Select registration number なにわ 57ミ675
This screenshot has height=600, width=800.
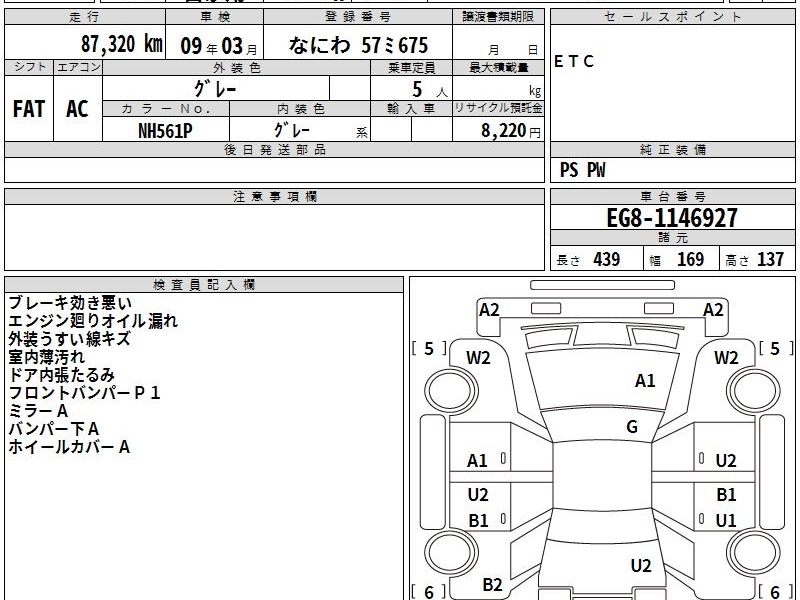(x=358, y=45)
